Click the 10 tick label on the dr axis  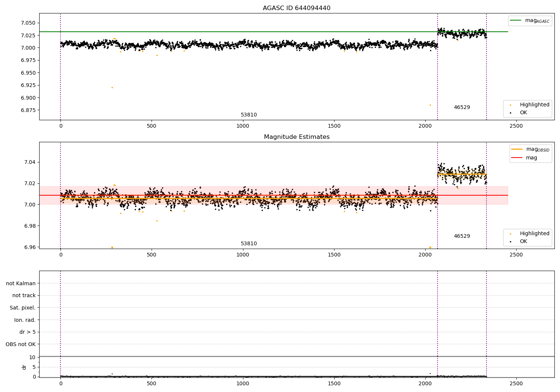(x=32, y=358)
